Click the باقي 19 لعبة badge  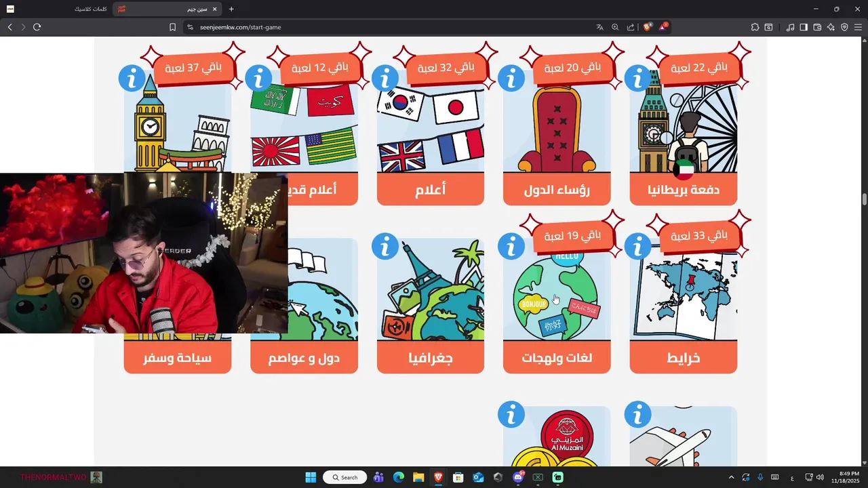pos(572,236)
